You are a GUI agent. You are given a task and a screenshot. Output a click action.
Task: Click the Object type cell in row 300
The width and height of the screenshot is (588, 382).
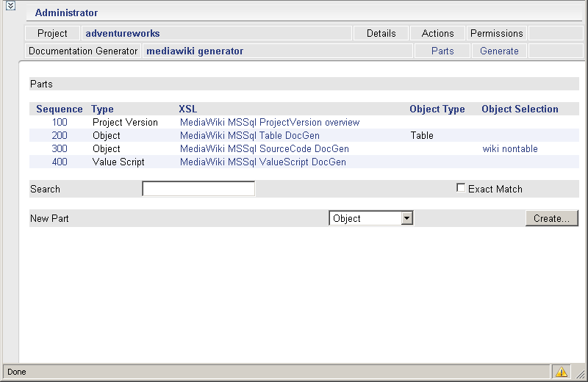pyautogui.click(x=107, y=148)
